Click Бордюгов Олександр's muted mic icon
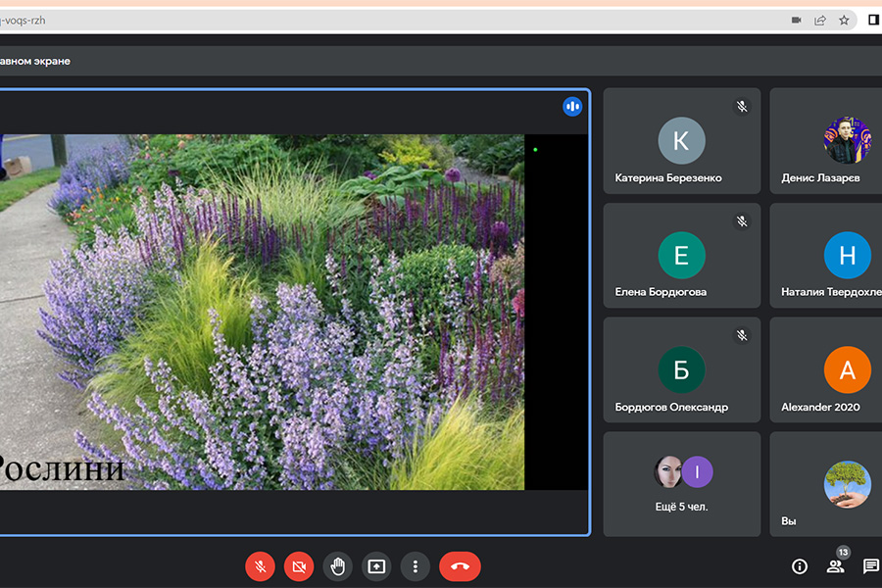882x588 pixels. [742, 335]
